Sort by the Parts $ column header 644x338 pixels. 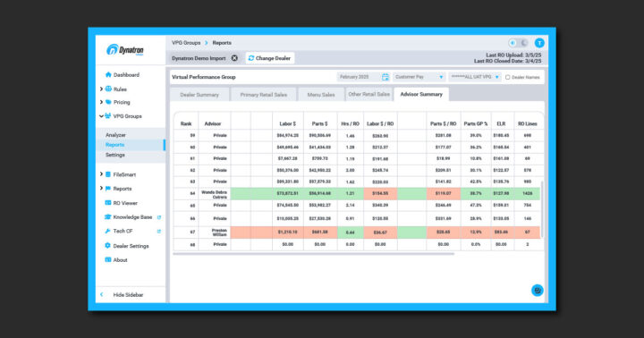(319, 123)
